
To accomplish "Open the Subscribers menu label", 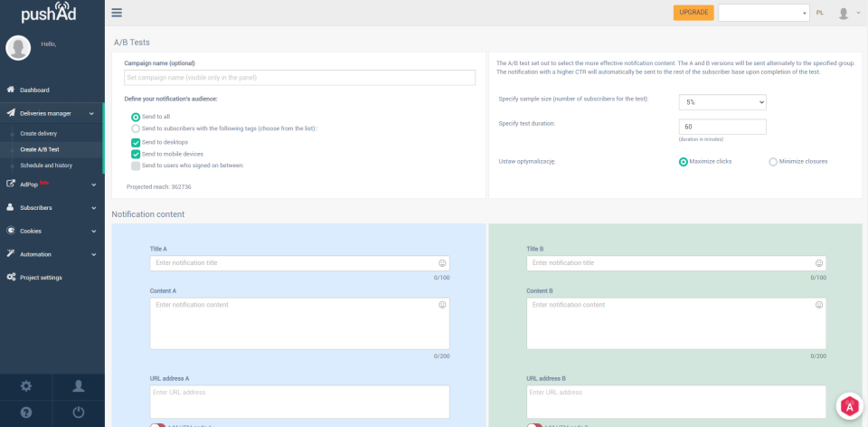I will (x=36, y=208).
